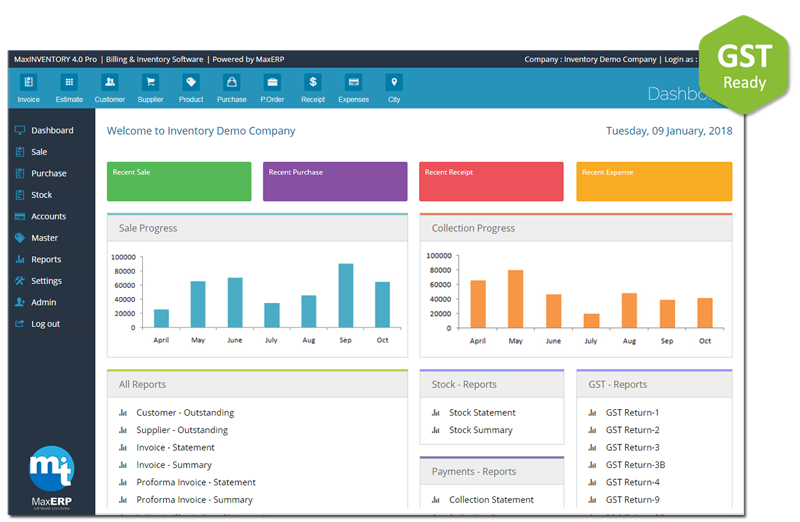The width and height of the screenshot is (800, 522).
Task: Open Collection Statement report
Action: [491, 500]
